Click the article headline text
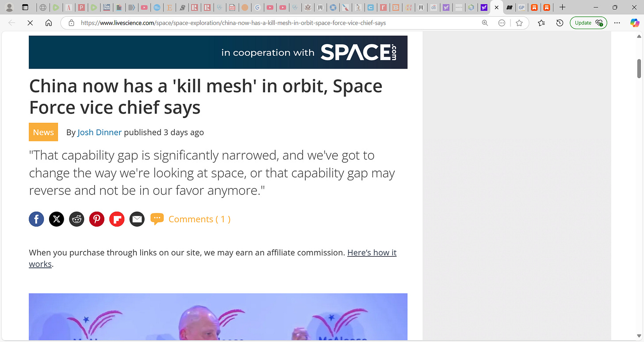Screen dimensions: 644x342 point(206,96)
